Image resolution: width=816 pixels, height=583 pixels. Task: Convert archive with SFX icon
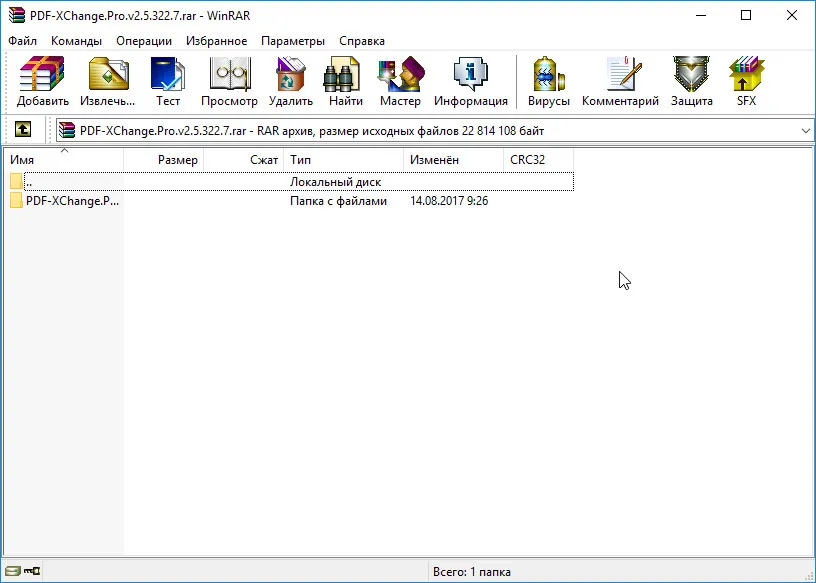[x=746, y=81]
